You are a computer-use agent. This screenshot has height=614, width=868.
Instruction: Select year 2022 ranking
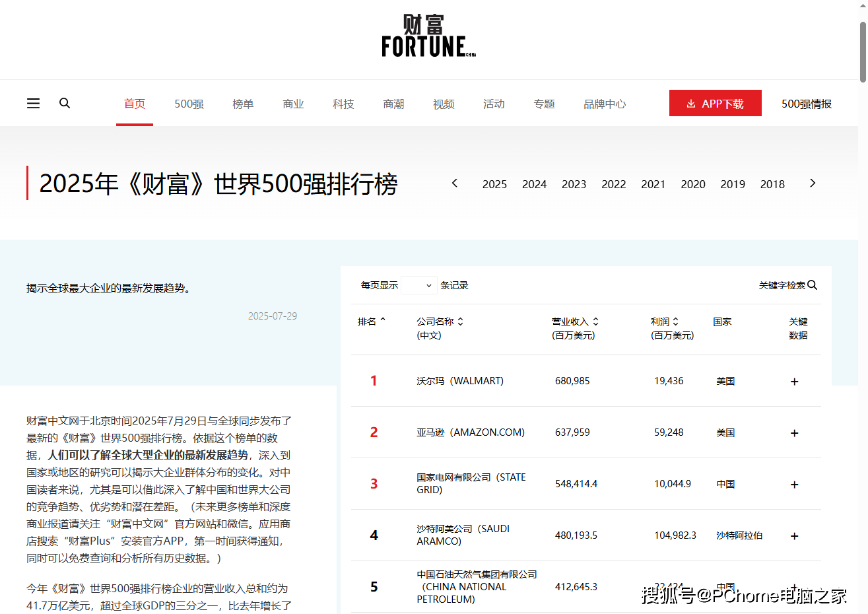[613, 184]
